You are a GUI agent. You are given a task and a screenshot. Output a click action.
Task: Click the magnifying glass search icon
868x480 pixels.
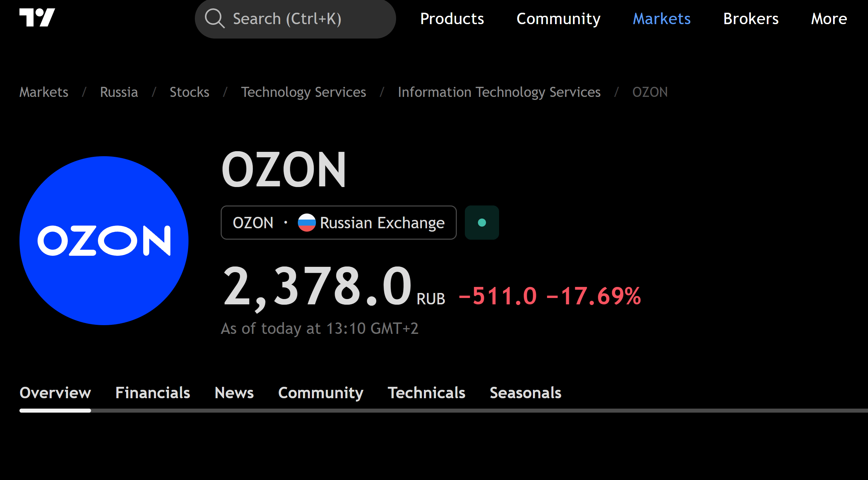pyautogui.click(x=215, y=18)
